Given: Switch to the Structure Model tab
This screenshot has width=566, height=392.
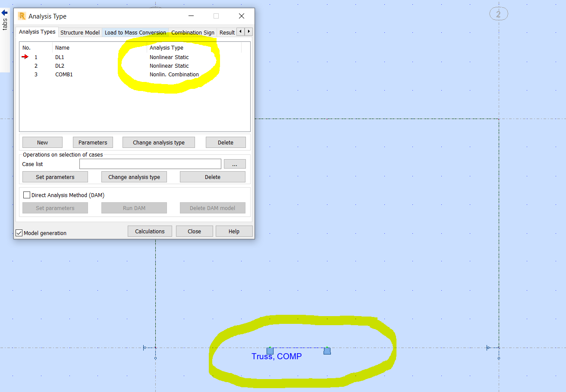Looking at the screenshot, I should (x=80, y=32).
